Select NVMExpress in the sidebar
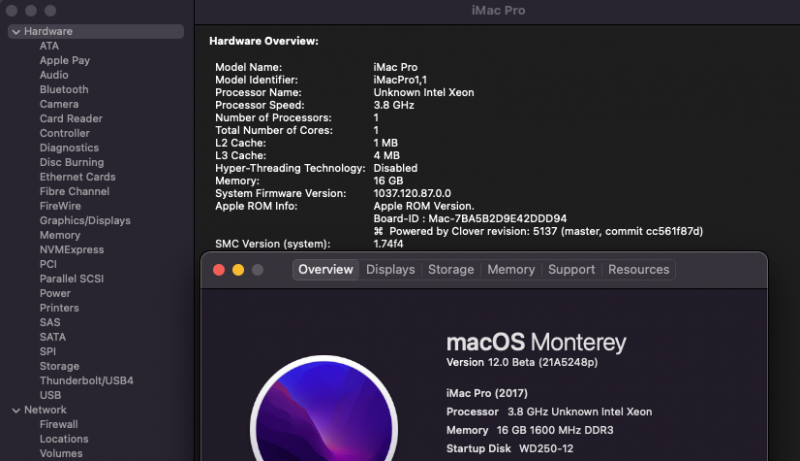This screenshot has width=800, height=461. [72, 250]
